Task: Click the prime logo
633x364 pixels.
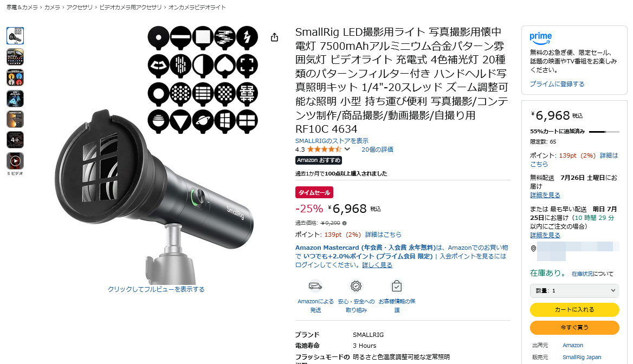Action: tap(540, 38)
